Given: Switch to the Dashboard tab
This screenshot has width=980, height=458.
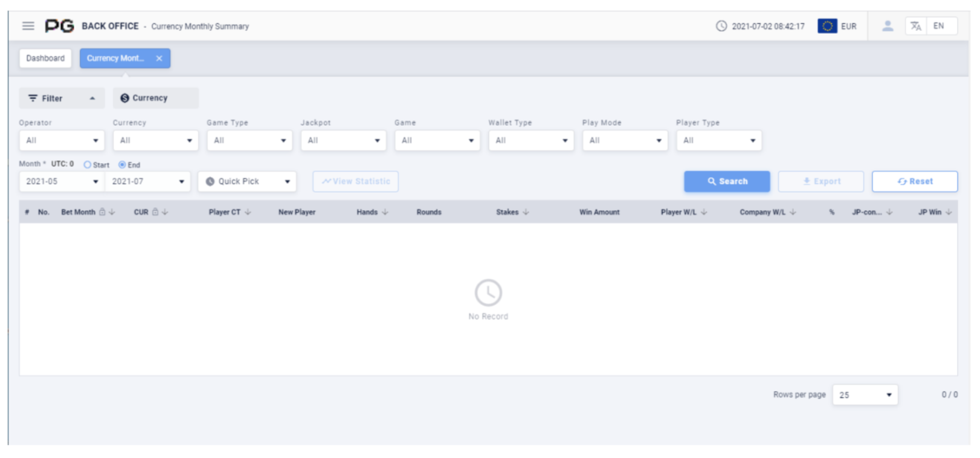Looking at the screenshot, I should [x=45, y=58].
